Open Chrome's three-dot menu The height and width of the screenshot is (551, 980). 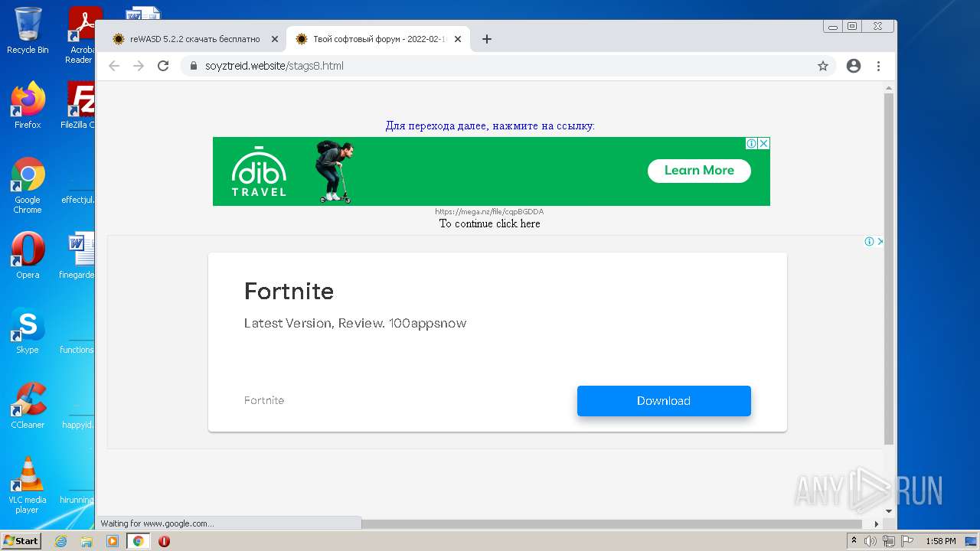click(x=879, y=66)
